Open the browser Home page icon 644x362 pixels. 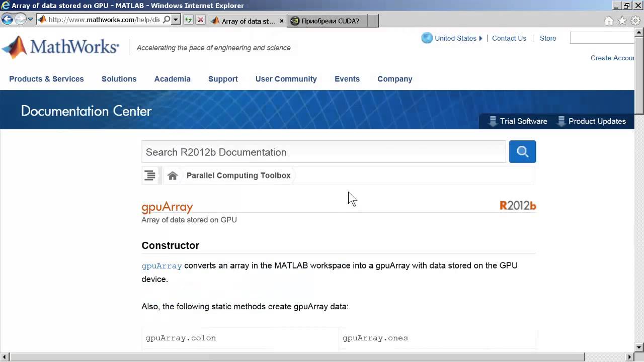[x=609, y=21]
